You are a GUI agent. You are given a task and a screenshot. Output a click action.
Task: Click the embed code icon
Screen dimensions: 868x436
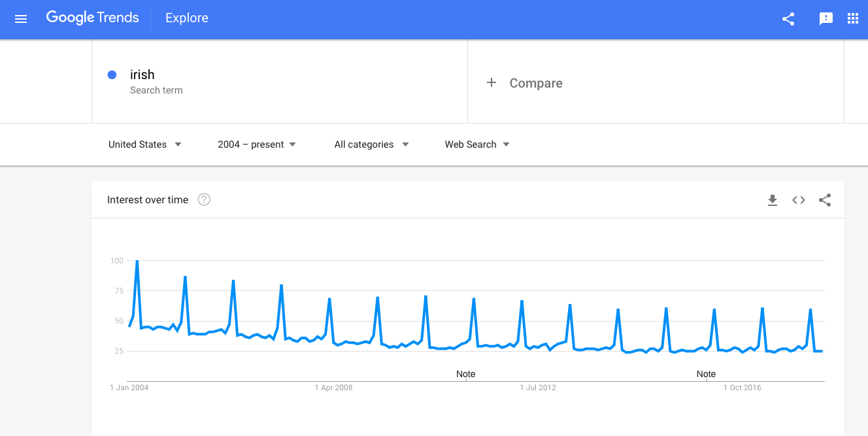coord(799,201)
